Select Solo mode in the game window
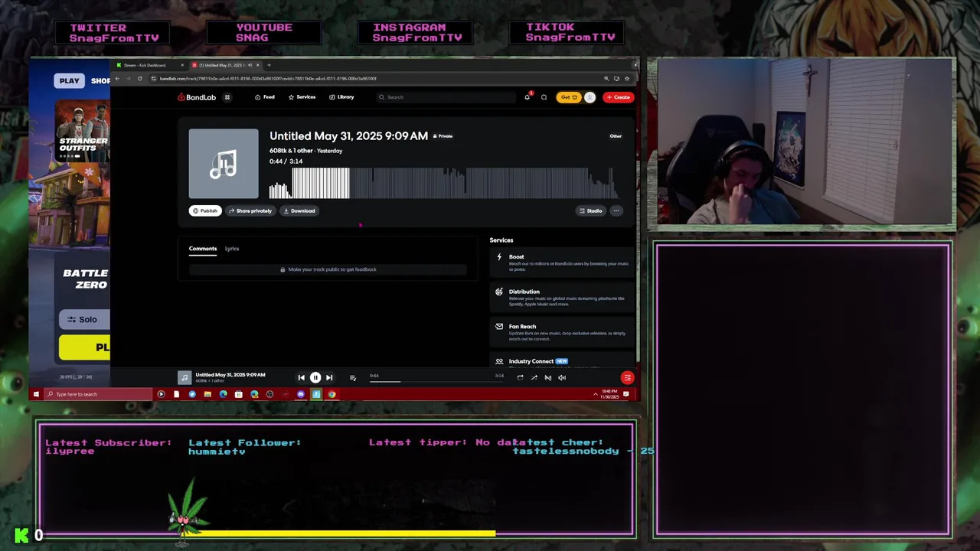 84,319
